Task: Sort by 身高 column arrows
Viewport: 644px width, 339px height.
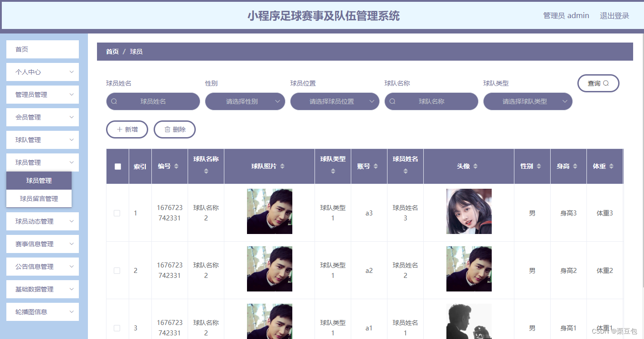Action: click(575, 167)
